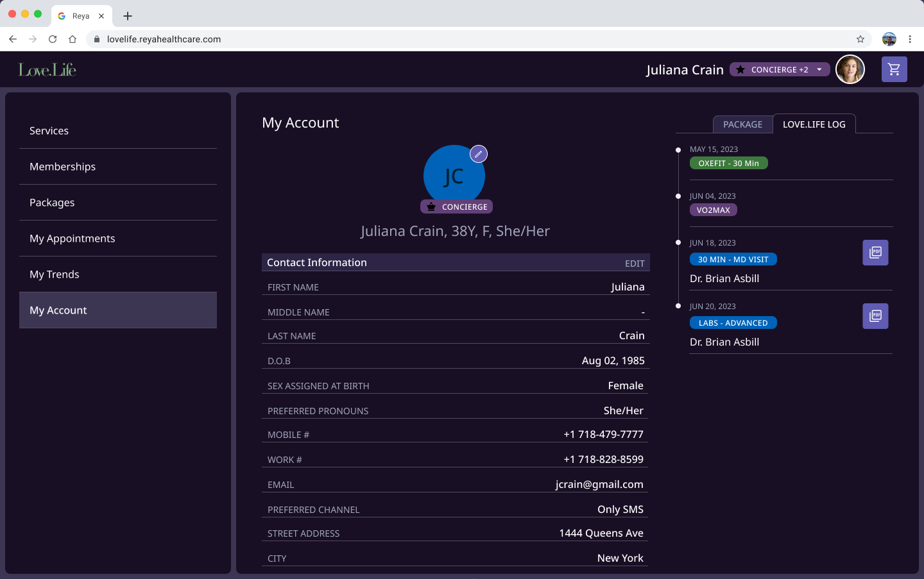Select the OXEFIT - 30 Min log tag
Viewport: 924px width, 579px height.
[x=728, y=164]
